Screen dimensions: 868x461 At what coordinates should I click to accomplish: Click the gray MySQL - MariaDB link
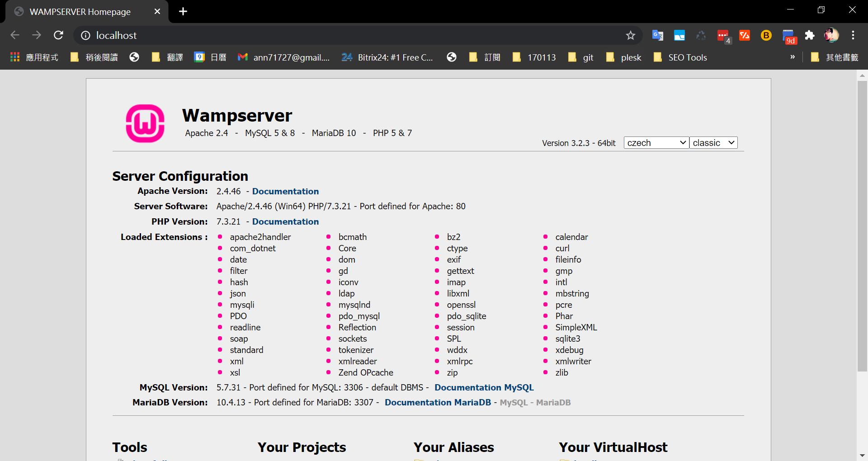(535, 402)
